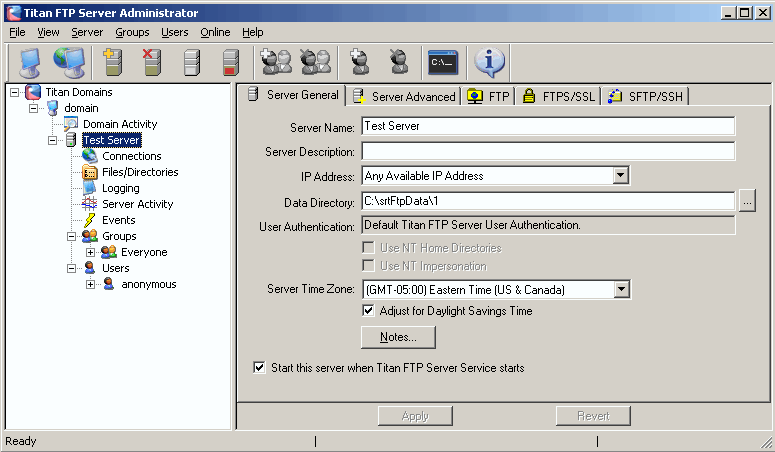Viewport: 775px width, 452px height.
Task: Click the local computer connect toolbar icon
Action: click(x=30, y=63)
